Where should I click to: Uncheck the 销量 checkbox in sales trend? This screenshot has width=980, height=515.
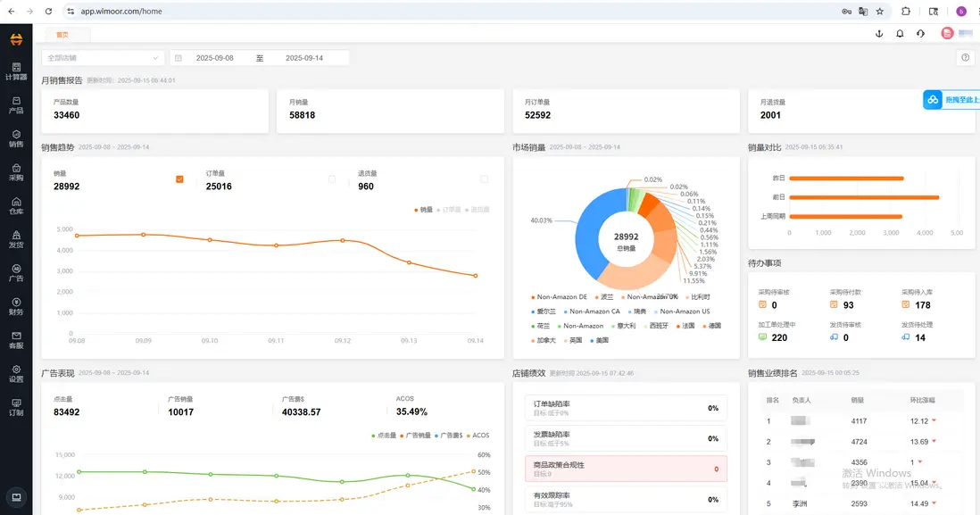pos(179,179)
